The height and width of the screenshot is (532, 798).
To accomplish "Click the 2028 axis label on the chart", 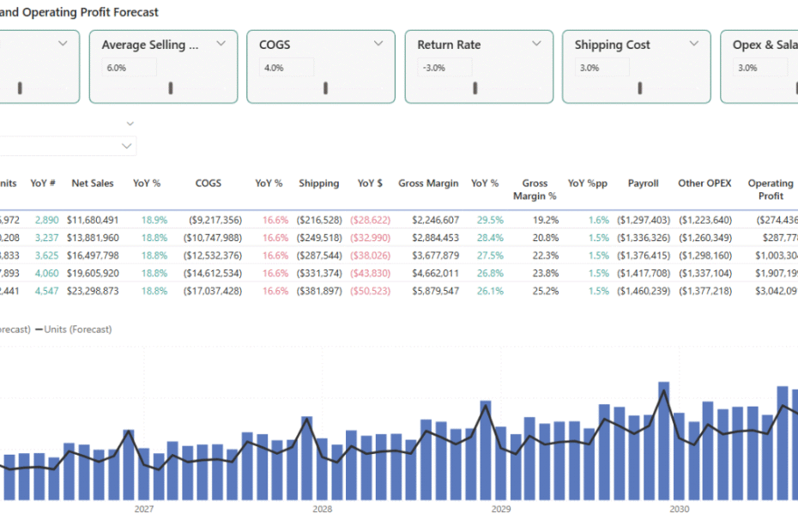I will click(x=322, y=508).
